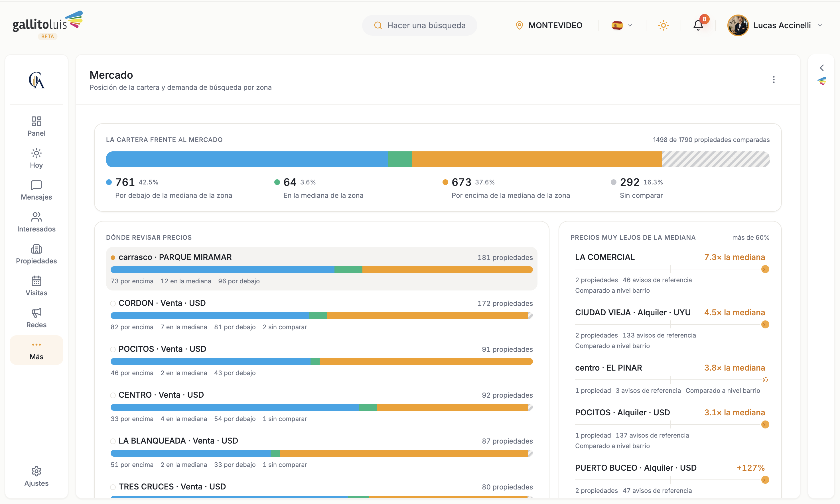Click the agency logo in sidebar
840x504 pixels.
coord(36,80)
